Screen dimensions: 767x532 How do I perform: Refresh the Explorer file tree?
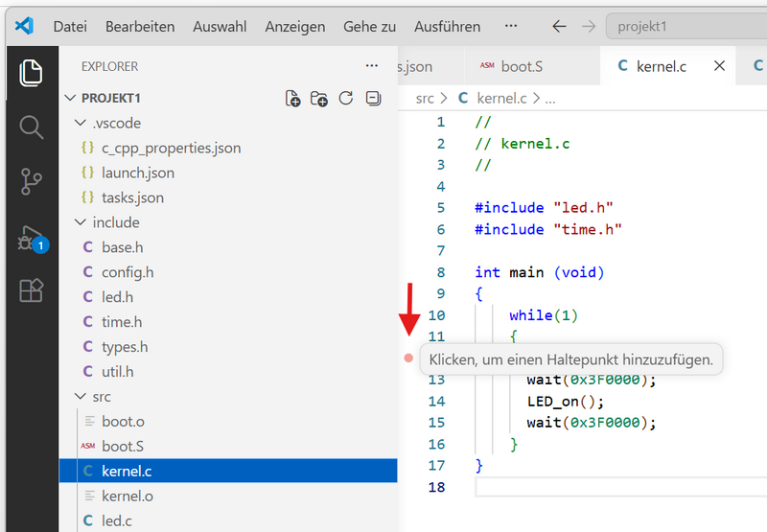pyautogui.click(x=346, y=99)
